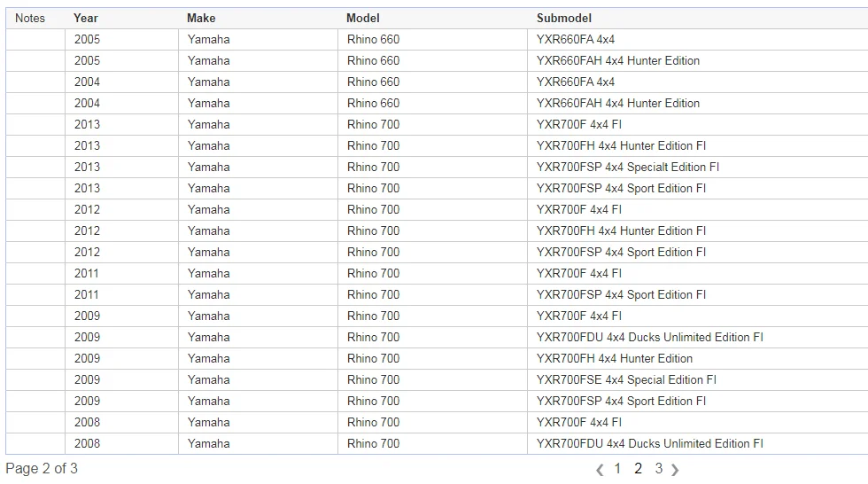Screen dimensions: 868x484
Task: Open page 1 of results
Action: [x=617, y=469]
